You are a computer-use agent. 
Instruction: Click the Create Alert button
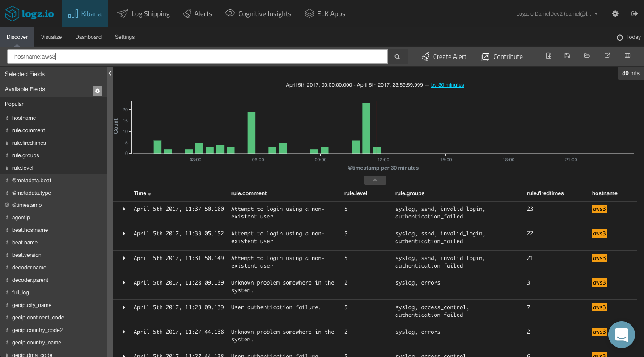(444, 57)
